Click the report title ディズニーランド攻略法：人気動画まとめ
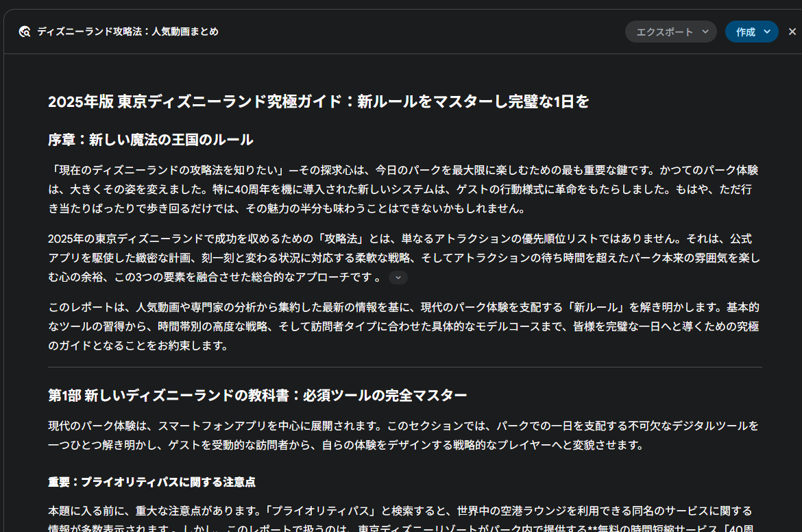The image size is (802, 532). 128,32
